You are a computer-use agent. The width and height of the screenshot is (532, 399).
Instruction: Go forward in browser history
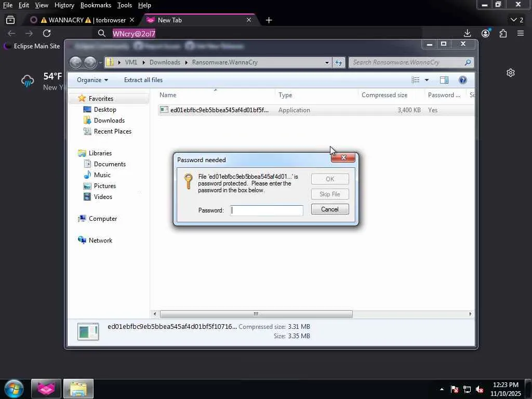[x=29, y=33]
